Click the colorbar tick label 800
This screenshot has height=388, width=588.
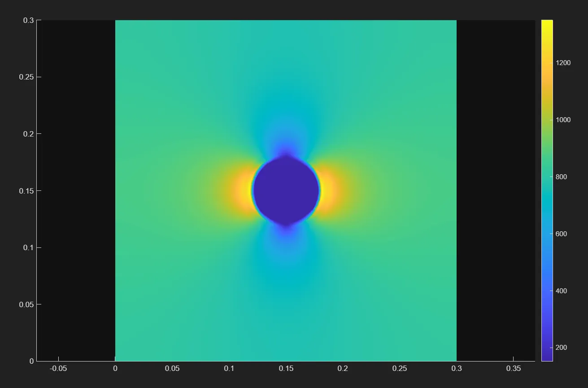tap(561, 177)
